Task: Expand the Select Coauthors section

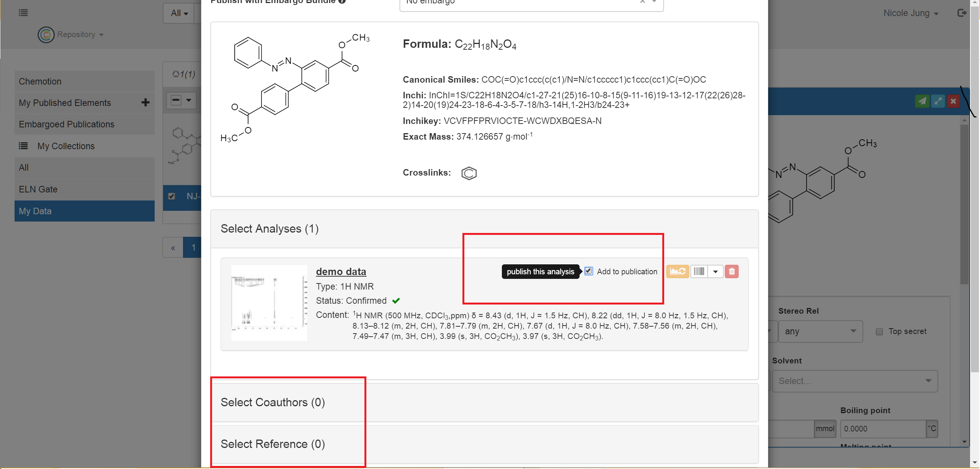Action: 273,402
